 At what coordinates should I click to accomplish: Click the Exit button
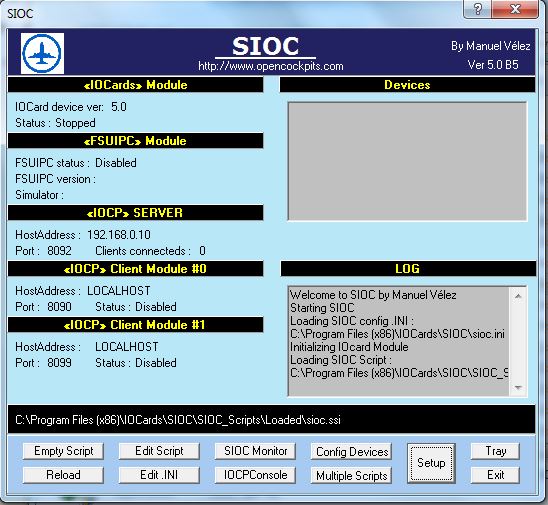pos(495,475)
